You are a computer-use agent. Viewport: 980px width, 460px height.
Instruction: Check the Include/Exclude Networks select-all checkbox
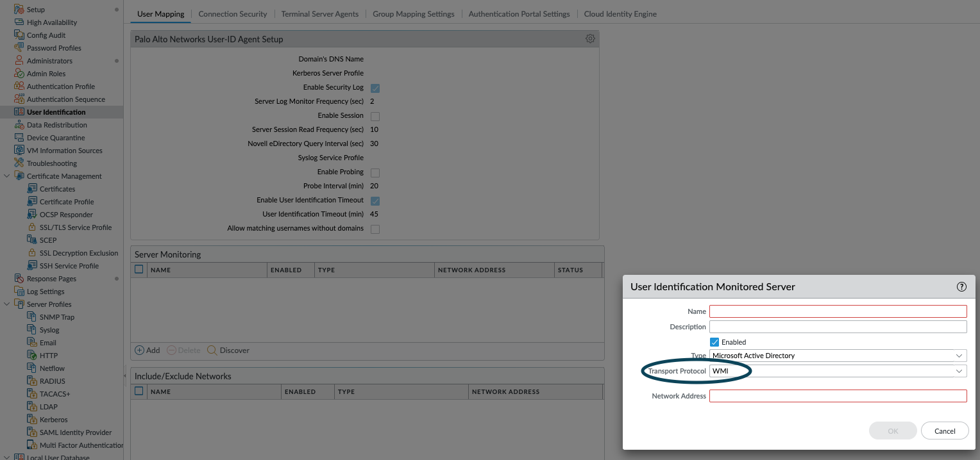coord(139,391)
